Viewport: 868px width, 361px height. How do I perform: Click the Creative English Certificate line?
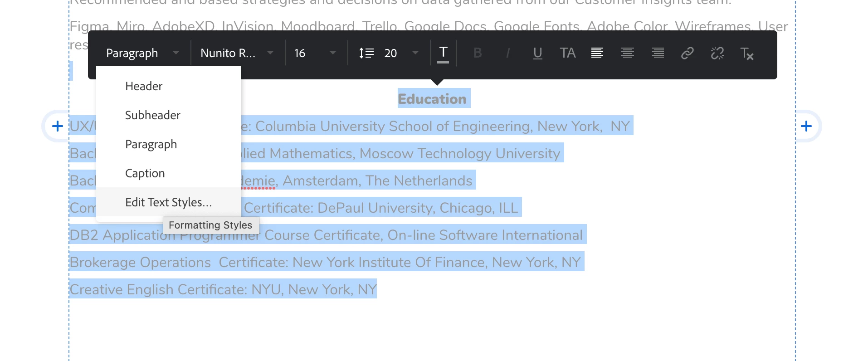[223, 289]
